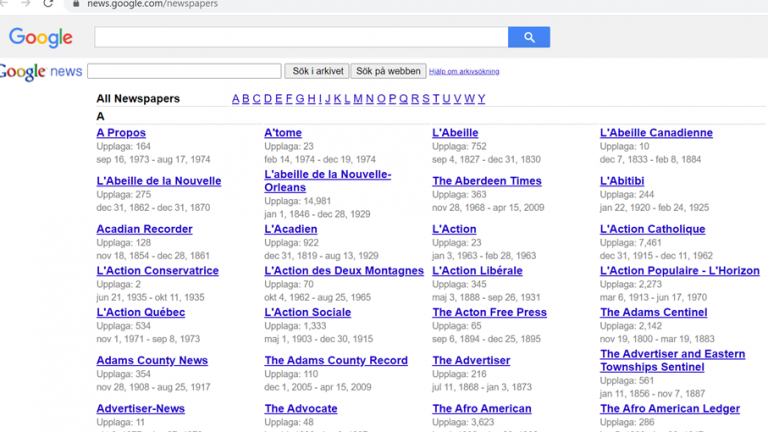Screen dimensions: 768x432
Task: Open L'abeille de la Nouvelle-Orleans
Action: (328, 181)
